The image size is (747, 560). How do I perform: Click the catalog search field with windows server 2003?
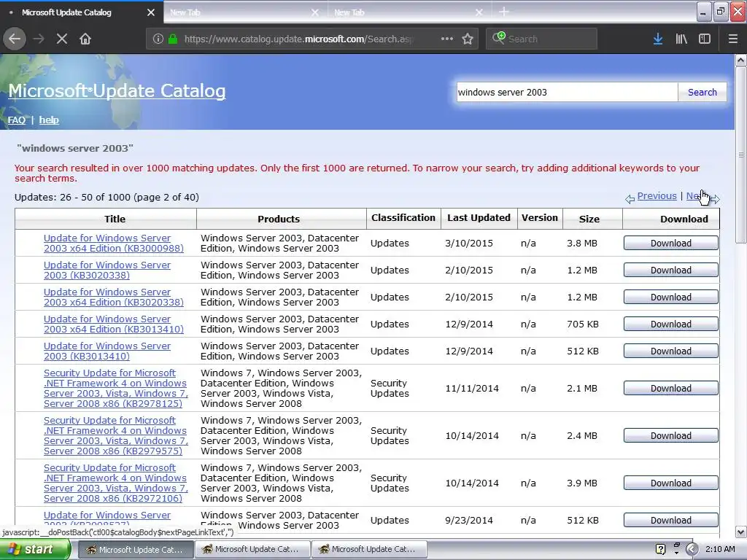point(566,93)
